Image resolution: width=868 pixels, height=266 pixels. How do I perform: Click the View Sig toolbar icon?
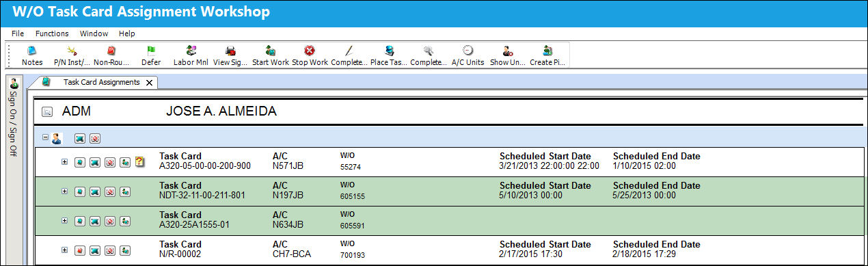[x=230, y=50]
